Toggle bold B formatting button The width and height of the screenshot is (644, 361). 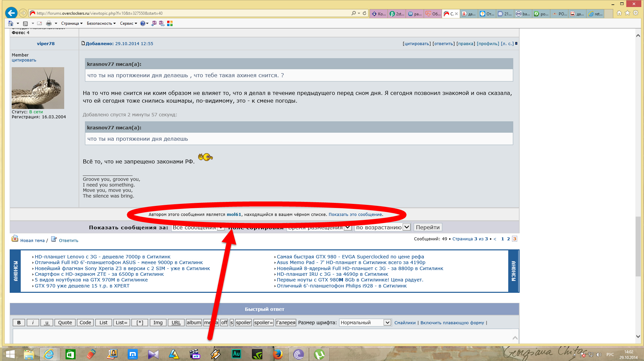tap(19, 323)
